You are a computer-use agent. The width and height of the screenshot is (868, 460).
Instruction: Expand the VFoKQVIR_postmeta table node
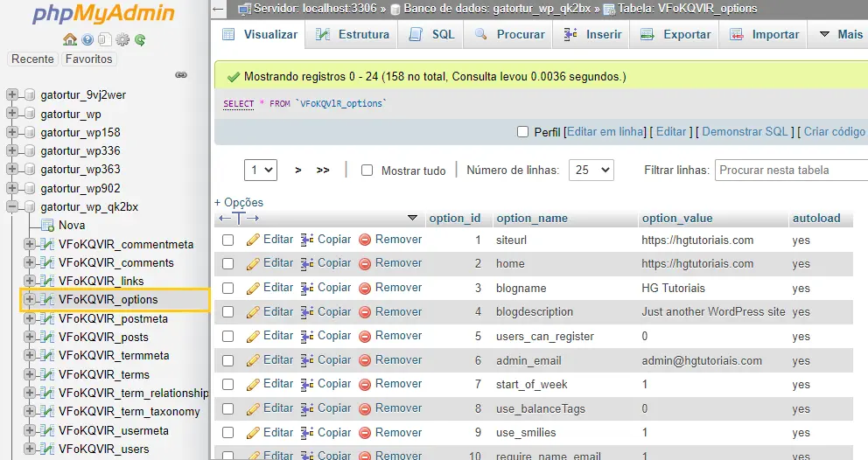pos(30,319)
